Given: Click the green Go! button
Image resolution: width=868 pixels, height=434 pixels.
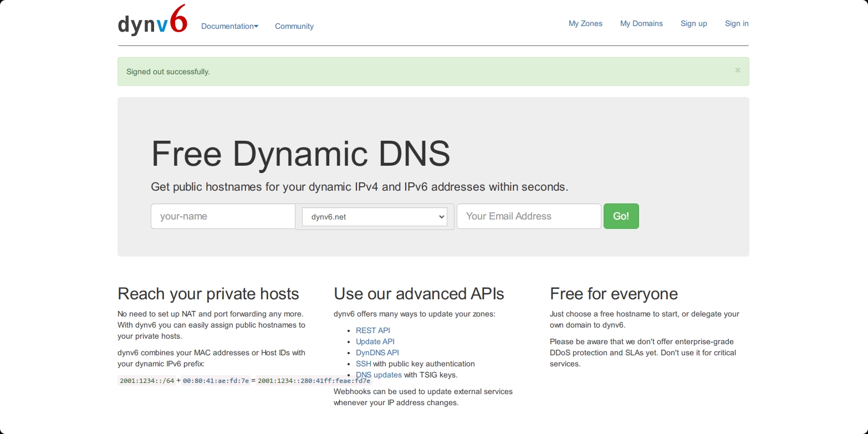Looking at the screenshot, I should point(621,216).
